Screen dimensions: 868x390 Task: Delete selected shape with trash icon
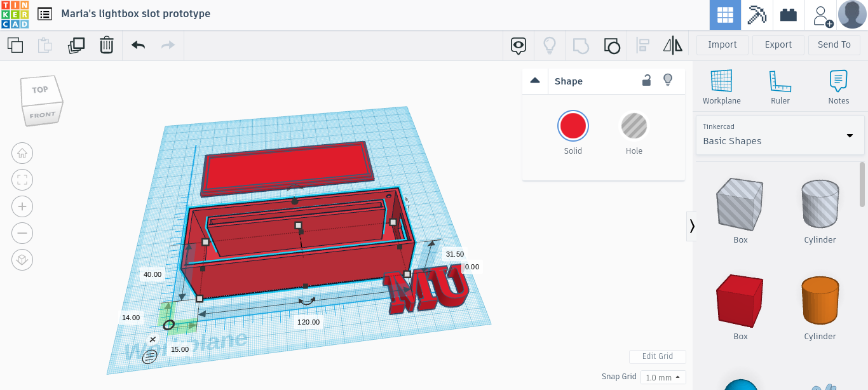point(107,45)
